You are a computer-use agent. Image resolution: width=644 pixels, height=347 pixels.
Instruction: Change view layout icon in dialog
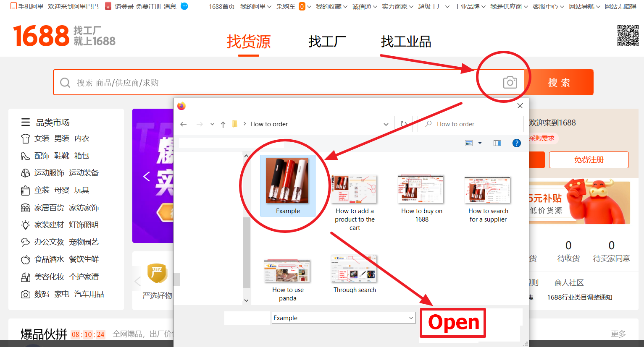tap(469, 143)
